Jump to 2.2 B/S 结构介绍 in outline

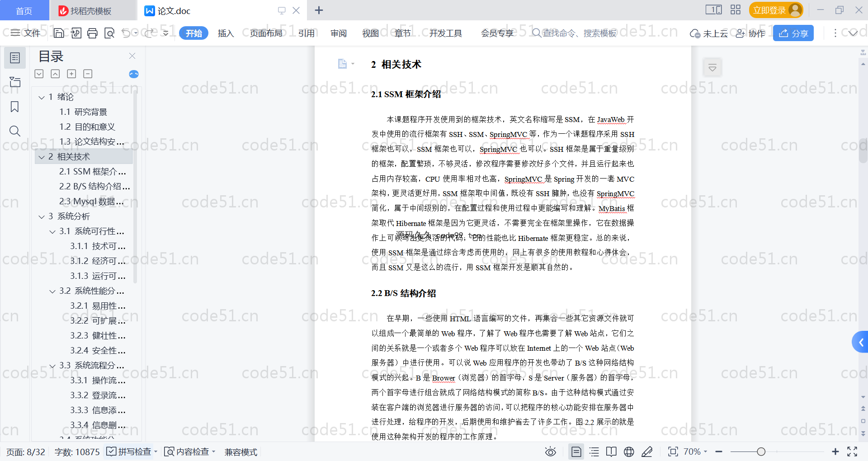coord(94,187)
